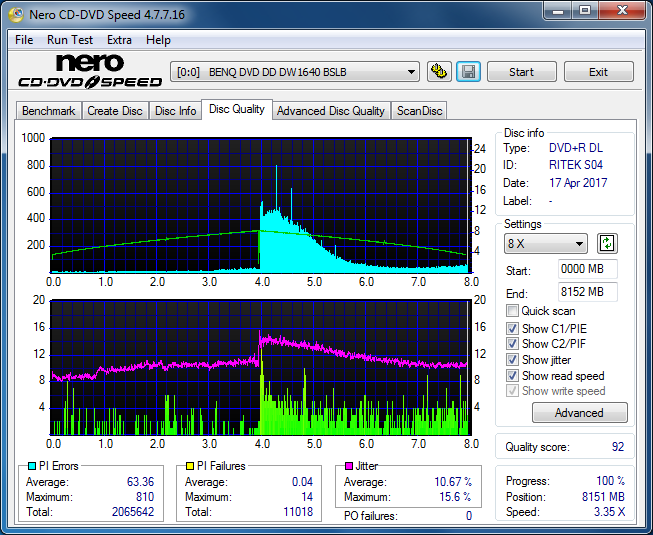Click PI Errors total 2065642
The height and width of the screenshot is (535, 653).
tap(133, 512)
